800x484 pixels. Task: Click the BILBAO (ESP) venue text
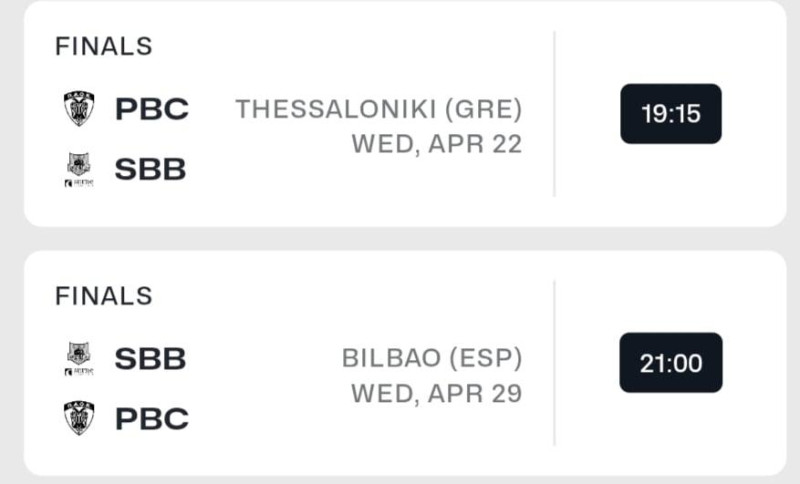click(x=431, y=357)
